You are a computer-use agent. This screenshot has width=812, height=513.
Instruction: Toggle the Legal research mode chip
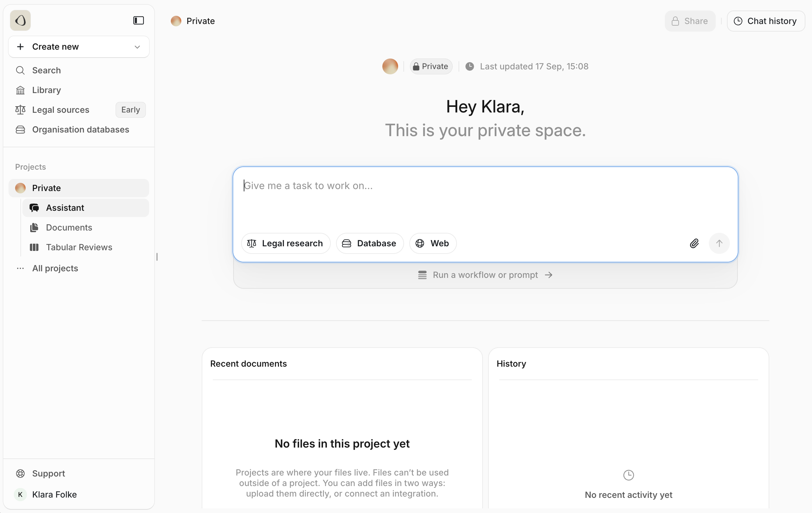[x=285, y=243]
